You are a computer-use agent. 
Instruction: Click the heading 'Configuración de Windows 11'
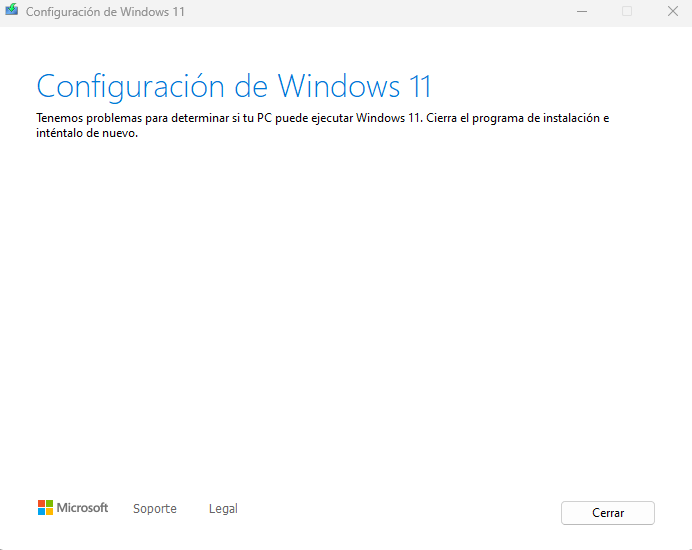pyautogui.click(x=233, y=86)
